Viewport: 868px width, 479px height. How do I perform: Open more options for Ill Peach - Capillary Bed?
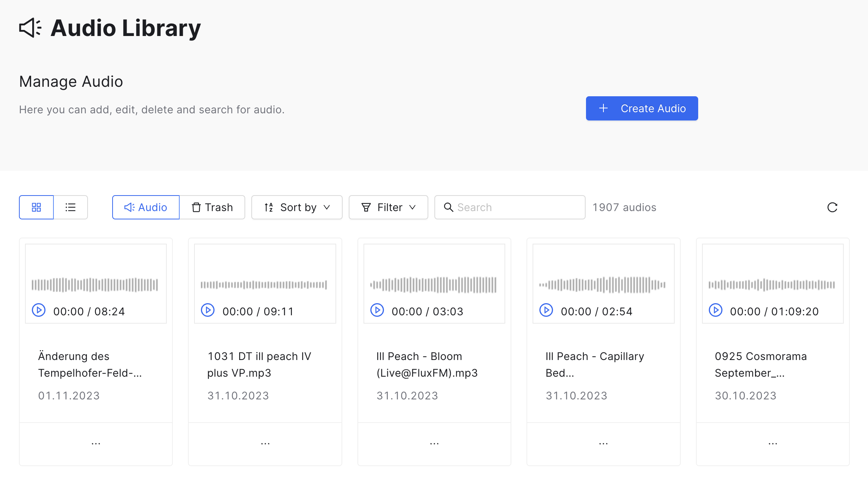coord(603,443)
